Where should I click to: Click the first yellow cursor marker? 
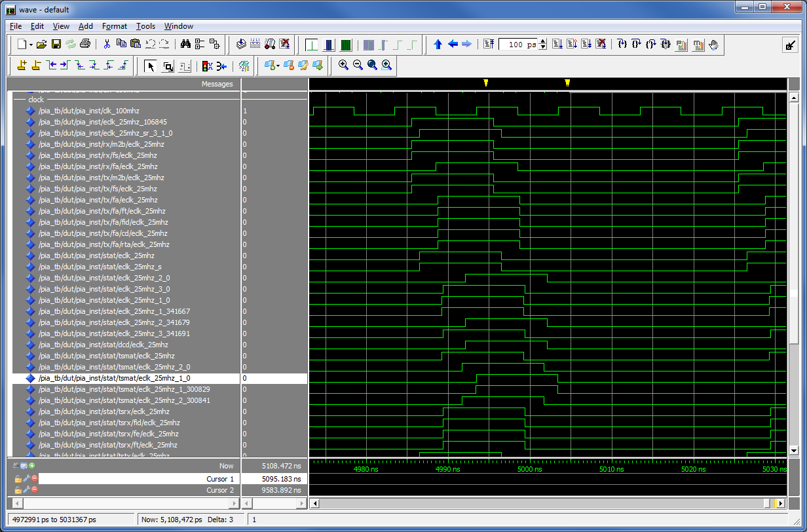485,83
